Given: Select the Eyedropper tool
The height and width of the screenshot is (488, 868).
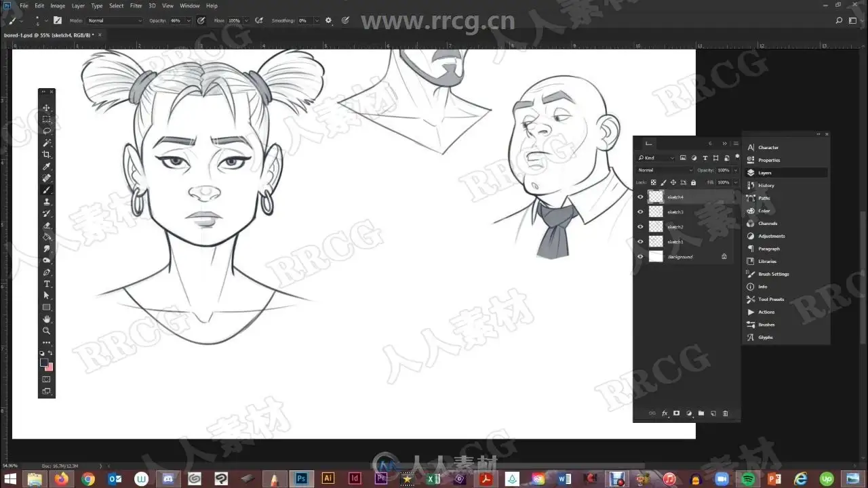Looking at the screenshot, I should point(47,167).
